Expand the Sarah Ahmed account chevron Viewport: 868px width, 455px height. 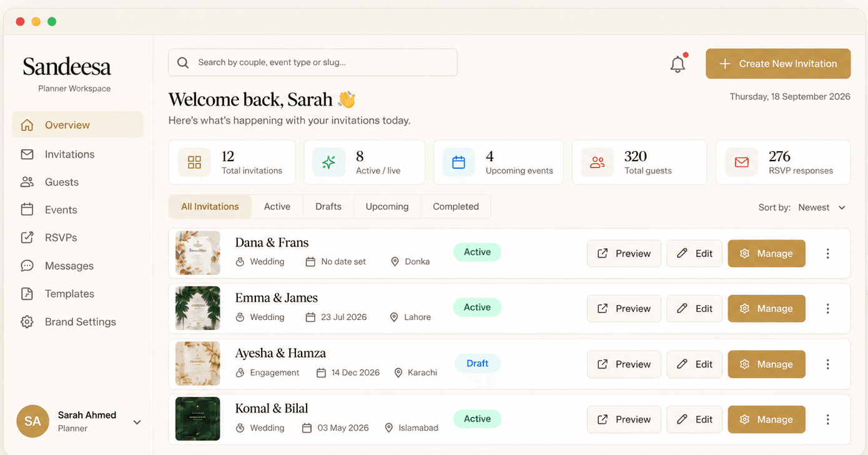[137, 422]
